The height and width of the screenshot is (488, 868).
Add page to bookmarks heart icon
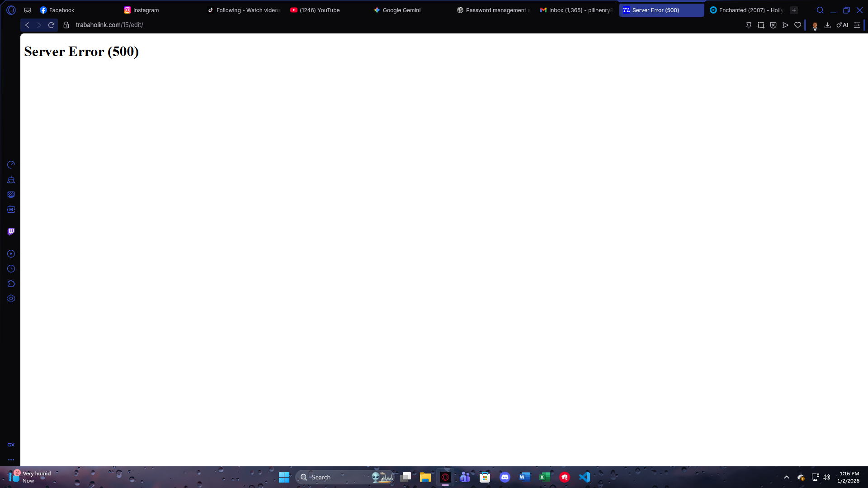(797, 25)
